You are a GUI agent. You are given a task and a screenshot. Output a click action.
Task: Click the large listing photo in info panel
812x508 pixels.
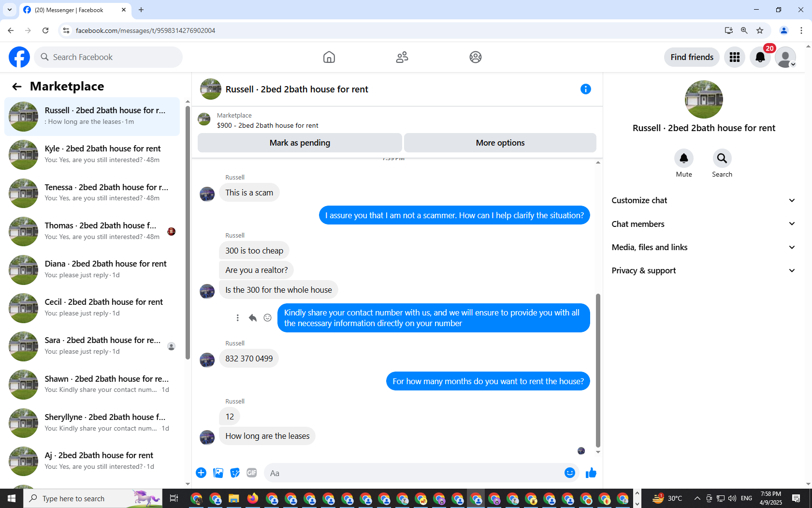[704, 99]
